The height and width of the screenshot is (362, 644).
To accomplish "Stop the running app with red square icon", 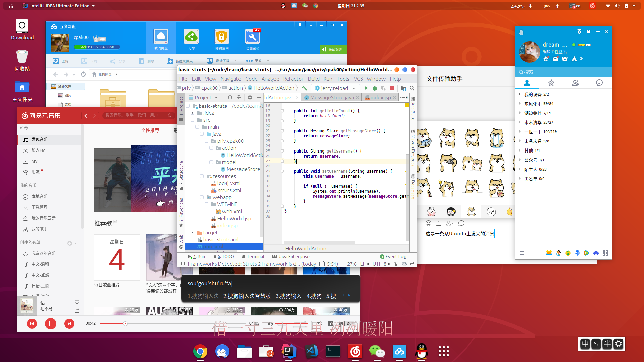I will [392, 88].
